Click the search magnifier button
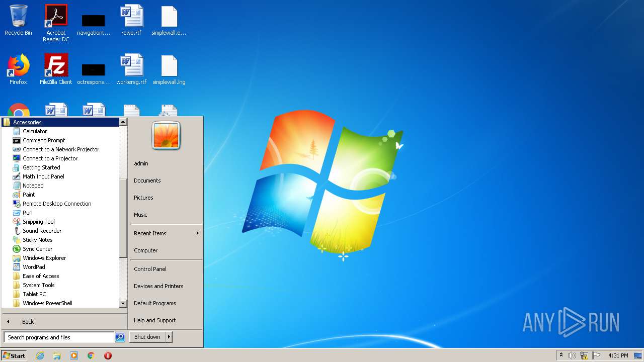The width and height of the screenshot is (644, 362). [120, 337]
